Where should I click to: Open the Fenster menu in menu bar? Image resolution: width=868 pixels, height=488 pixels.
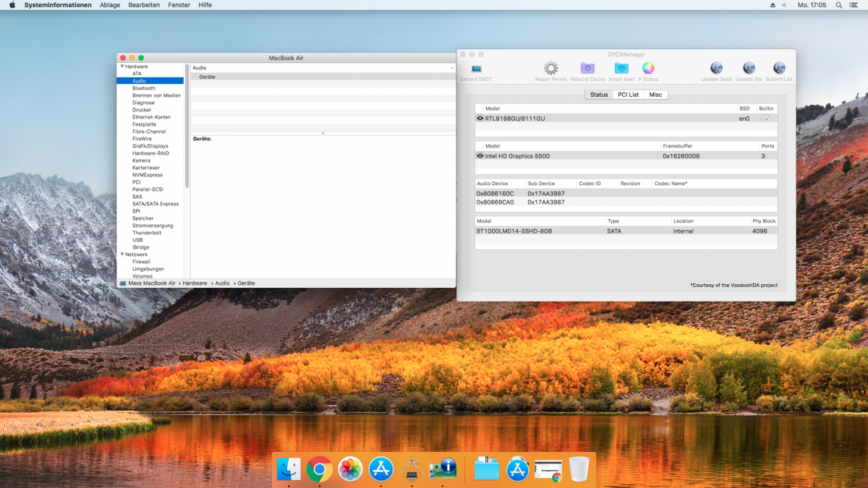(179, 5)
